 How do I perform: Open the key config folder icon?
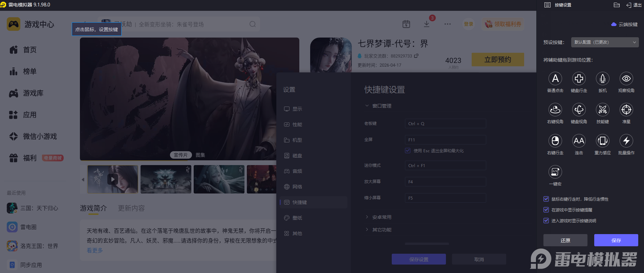617,5
